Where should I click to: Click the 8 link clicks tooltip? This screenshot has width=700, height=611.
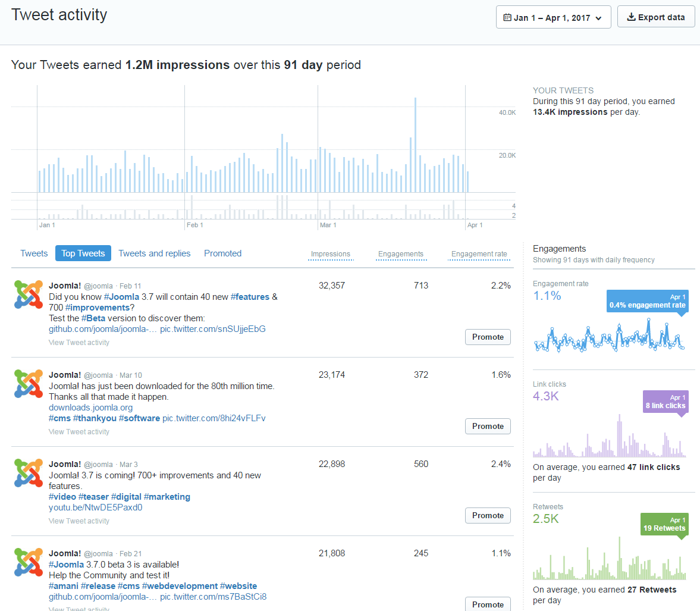tap(666, 402)
